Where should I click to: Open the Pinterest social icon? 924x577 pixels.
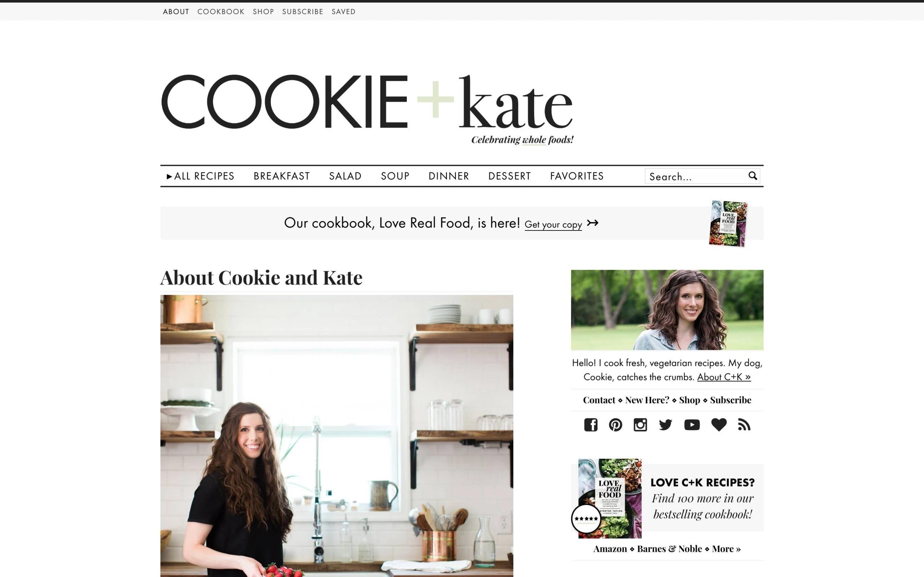point(615,425)
